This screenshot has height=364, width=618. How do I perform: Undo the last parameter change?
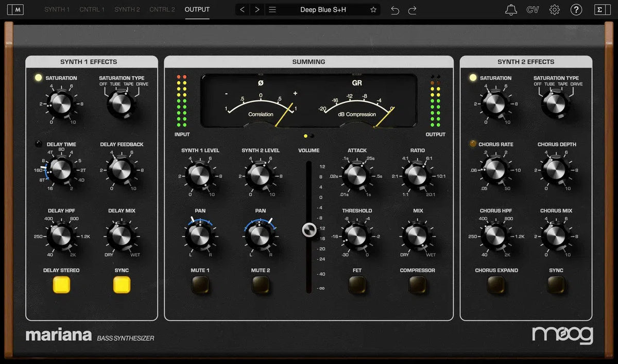395,9
